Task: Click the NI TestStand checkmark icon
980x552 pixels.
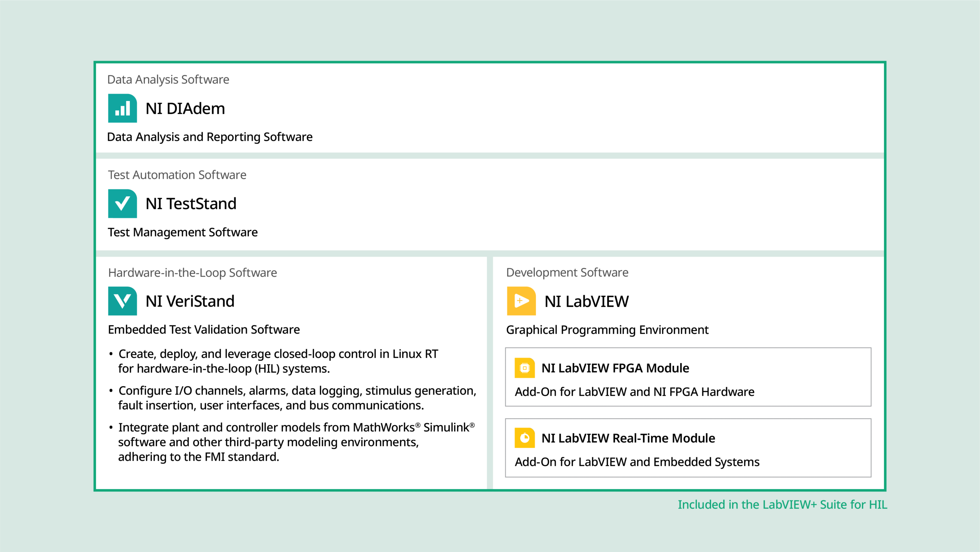Action: pyautogui.click(x=122, y=204)
